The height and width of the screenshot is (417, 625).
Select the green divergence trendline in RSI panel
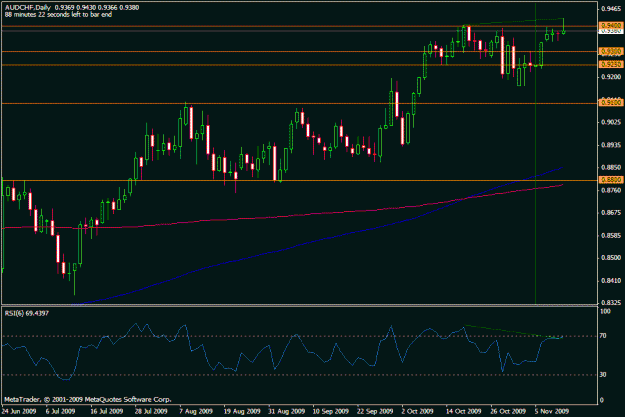pyautogui.click(x=513, y=332)
